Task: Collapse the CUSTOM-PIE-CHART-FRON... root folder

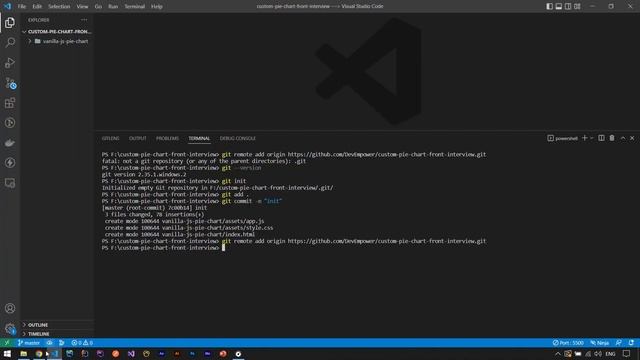Action: (x=57, y=31)
